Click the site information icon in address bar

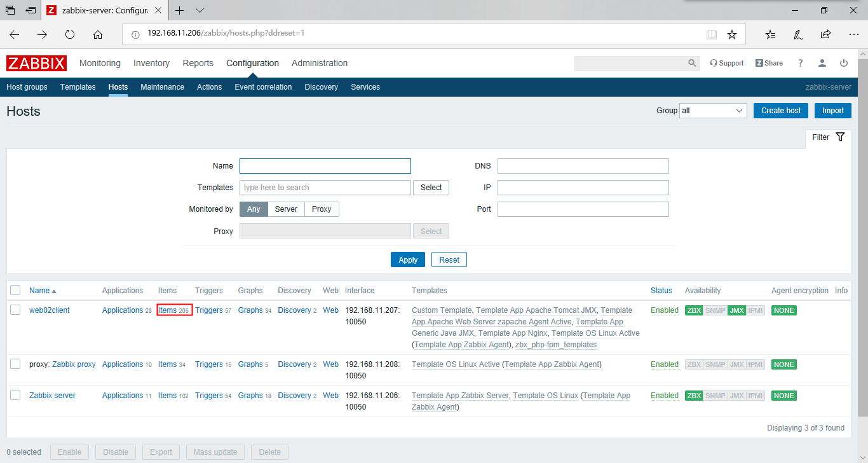coord(135,34)
